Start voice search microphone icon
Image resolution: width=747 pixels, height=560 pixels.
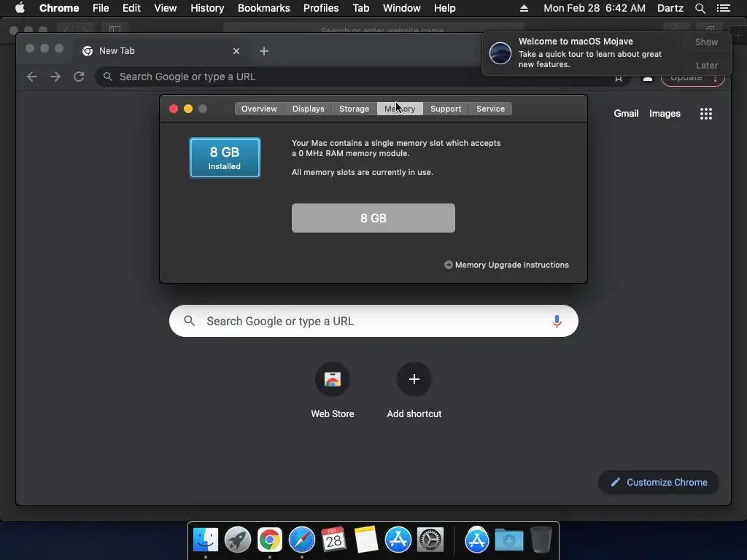click(557, 321)
